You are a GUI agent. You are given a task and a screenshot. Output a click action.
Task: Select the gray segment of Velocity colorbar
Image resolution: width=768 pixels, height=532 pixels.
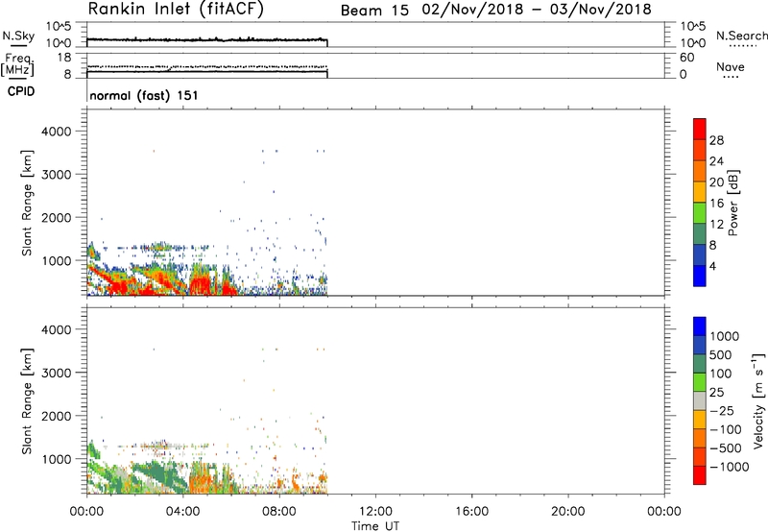click(x=700, y=401)
